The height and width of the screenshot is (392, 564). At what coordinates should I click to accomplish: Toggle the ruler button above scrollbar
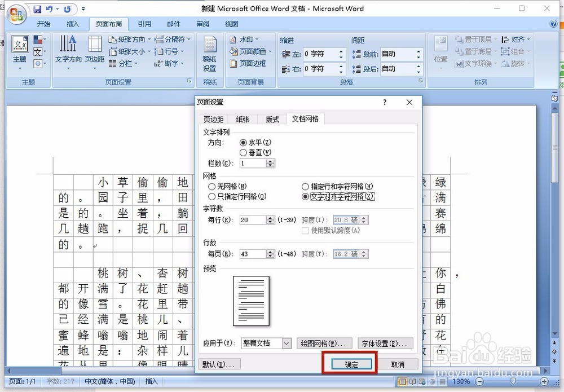pos(554,98)
